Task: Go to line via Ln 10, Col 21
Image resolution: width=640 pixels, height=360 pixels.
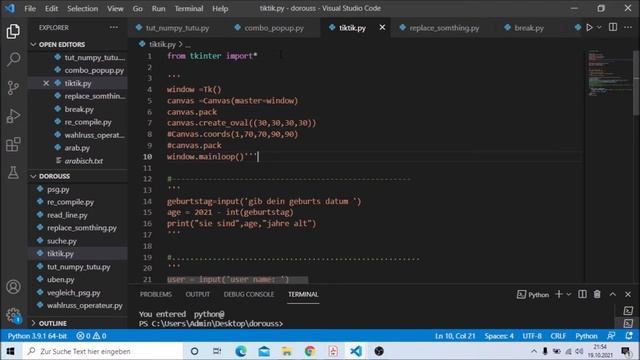Action: 455,336
